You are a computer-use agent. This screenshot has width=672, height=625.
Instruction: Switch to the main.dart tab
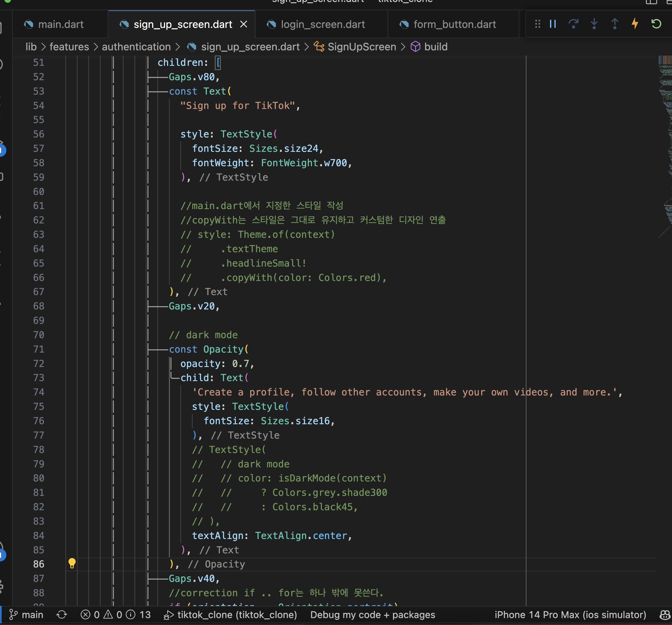coord(61,24)
